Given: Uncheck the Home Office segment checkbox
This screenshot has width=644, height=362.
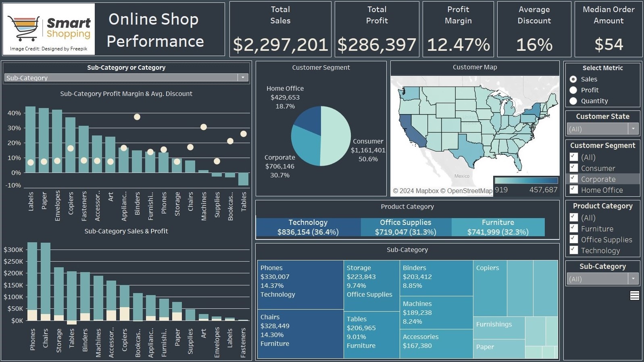Looking at the screenshot, I should (573, 189).
